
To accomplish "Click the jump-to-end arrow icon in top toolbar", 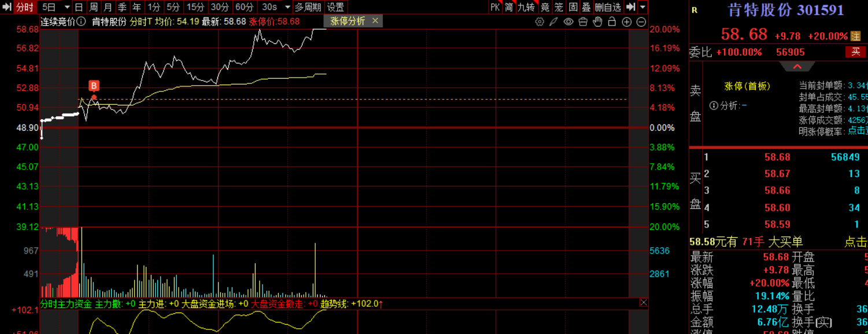I will click(x=631, y=8).
